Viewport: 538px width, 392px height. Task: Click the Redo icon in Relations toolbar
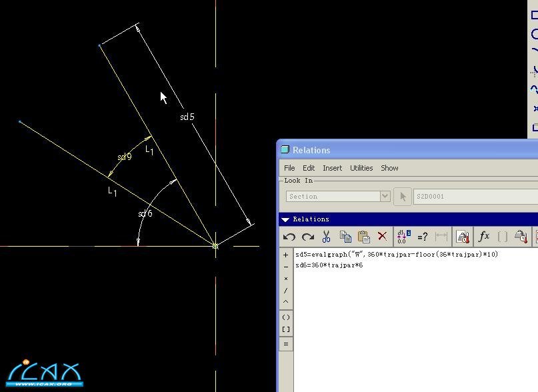point(307,237)
